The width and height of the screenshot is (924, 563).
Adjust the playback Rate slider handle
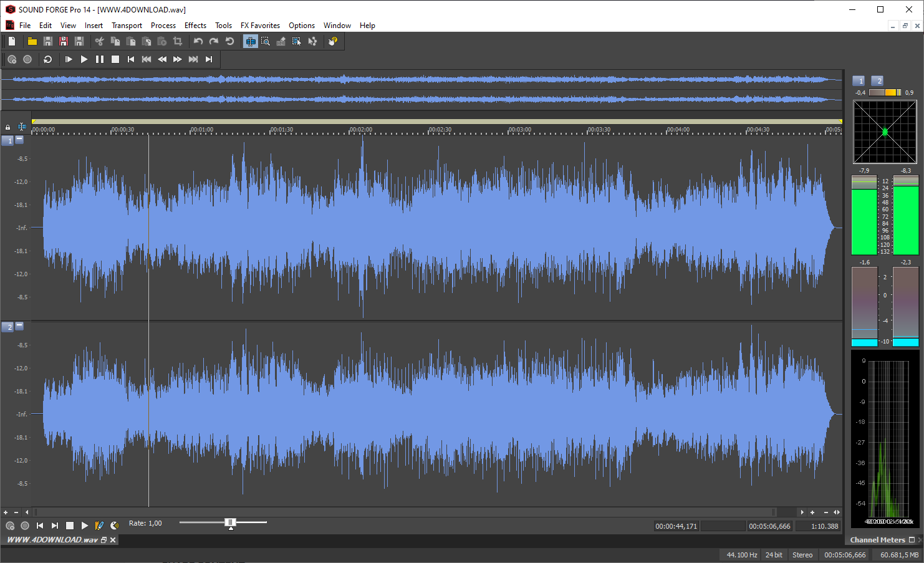tap(231, 522)
